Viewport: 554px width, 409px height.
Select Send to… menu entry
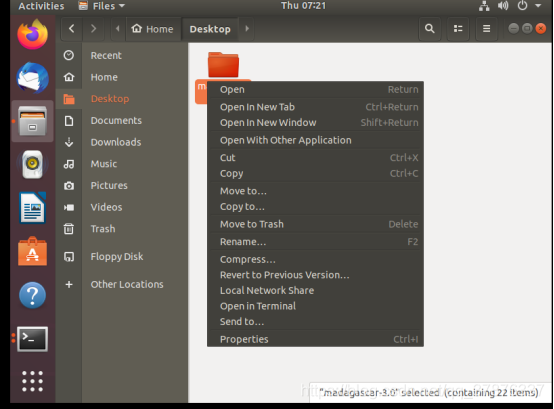(x=316, y=322)
